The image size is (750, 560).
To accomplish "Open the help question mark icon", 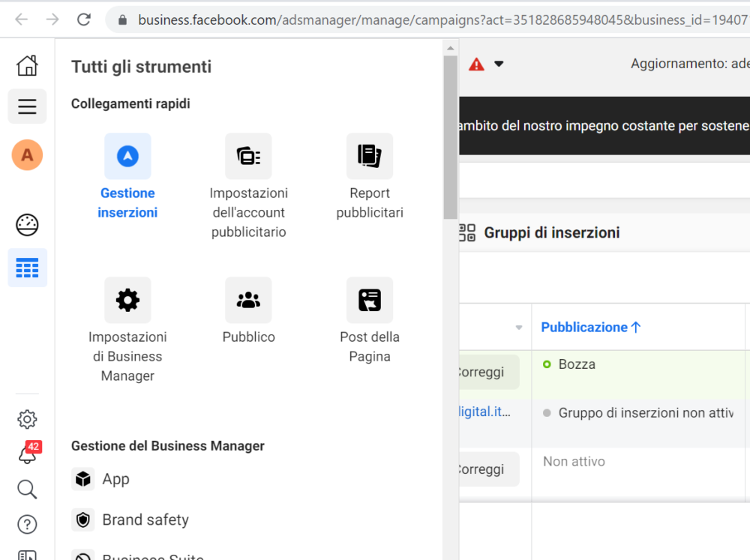I will [x=27, y=525].
